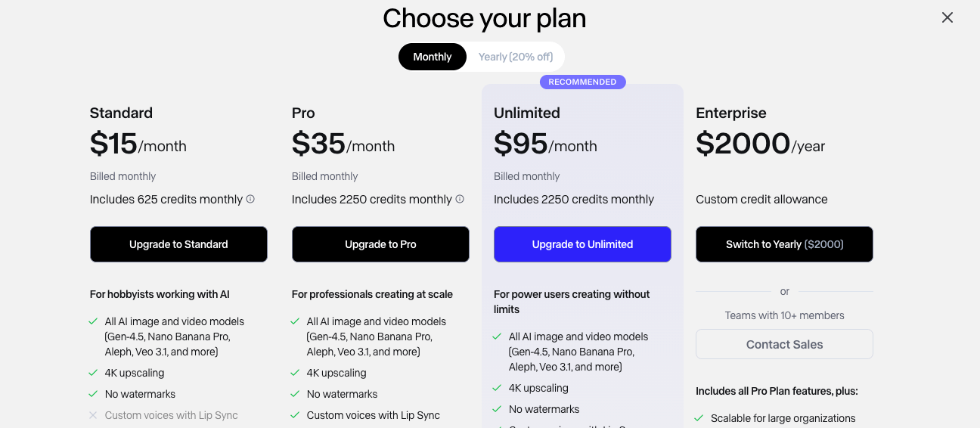The image size is (980, 428).
Task: Click the RECOMMENDED badge on Unlimited
Action: pos(582,82)
